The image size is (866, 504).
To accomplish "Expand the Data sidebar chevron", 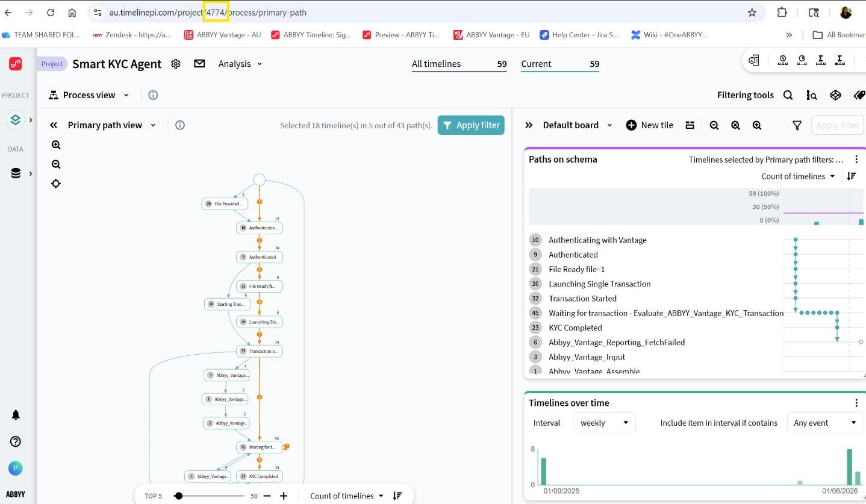I will click(x=31, y=173).
